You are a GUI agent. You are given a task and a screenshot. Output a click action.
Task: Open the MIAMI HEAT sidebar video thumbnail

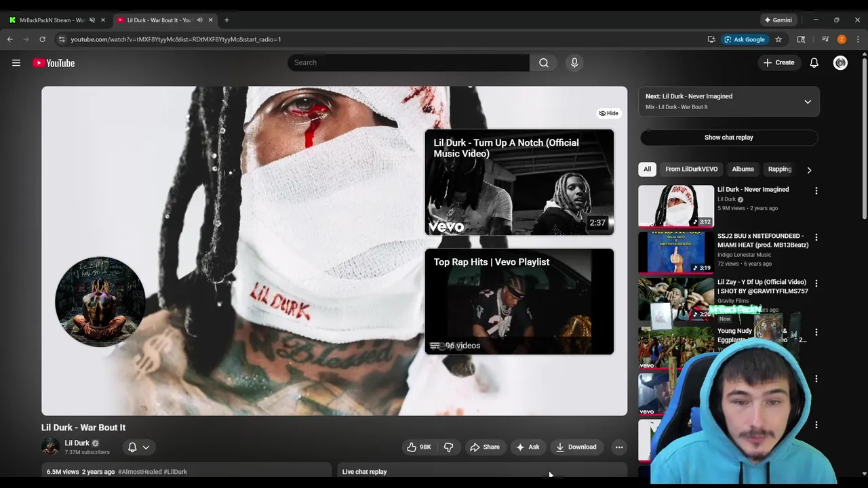(x=676, y=252)
